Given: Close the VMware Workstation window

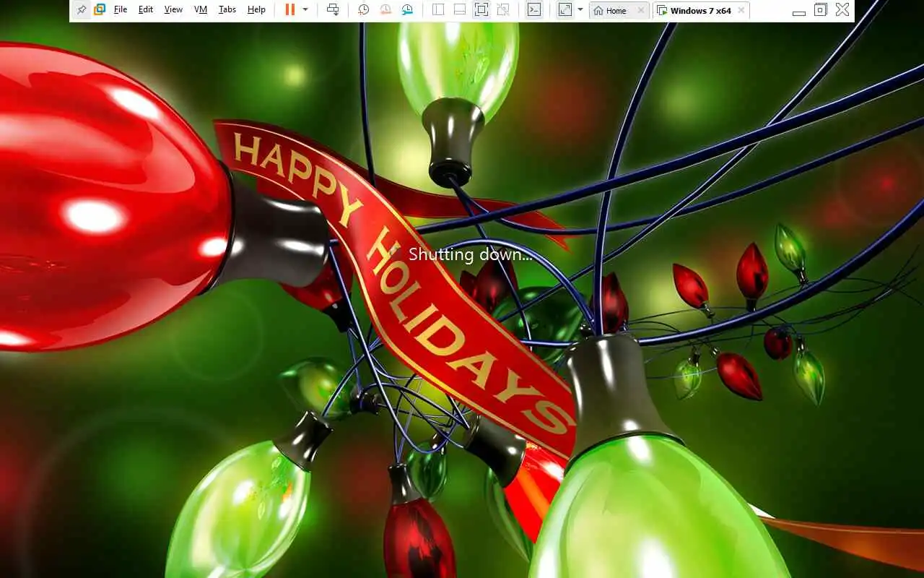Looking at the screenshot, I should pyautogui.click(x=842, y=10).
